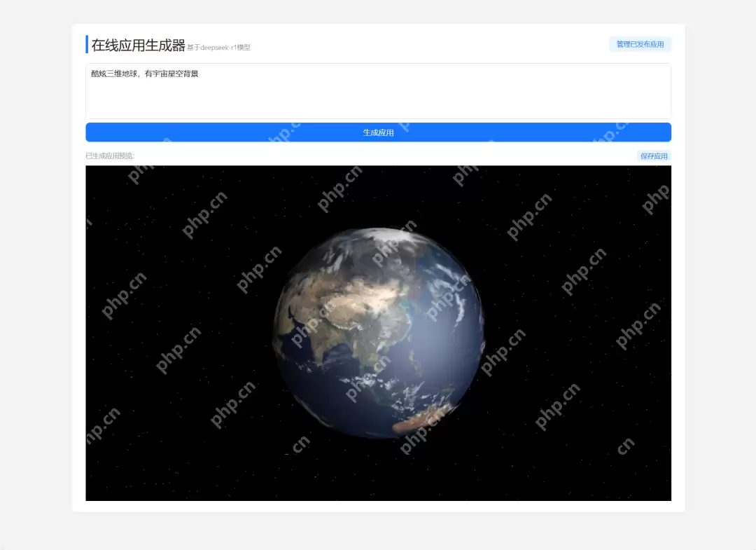Click the 保存应用 link
This screenshot has width=756, height=550.
coord(654,156)
